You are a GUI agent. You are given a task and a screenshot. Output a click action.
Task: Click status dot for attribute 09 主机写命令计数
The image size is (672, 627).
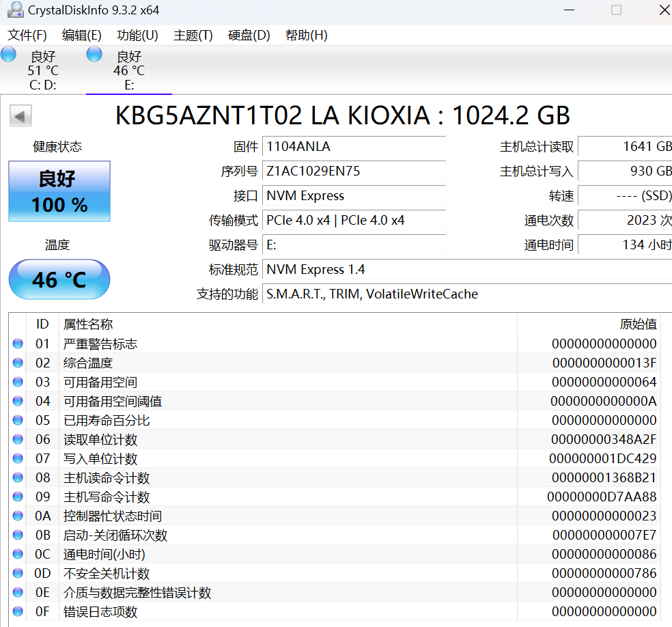click(x=18, y=497)
